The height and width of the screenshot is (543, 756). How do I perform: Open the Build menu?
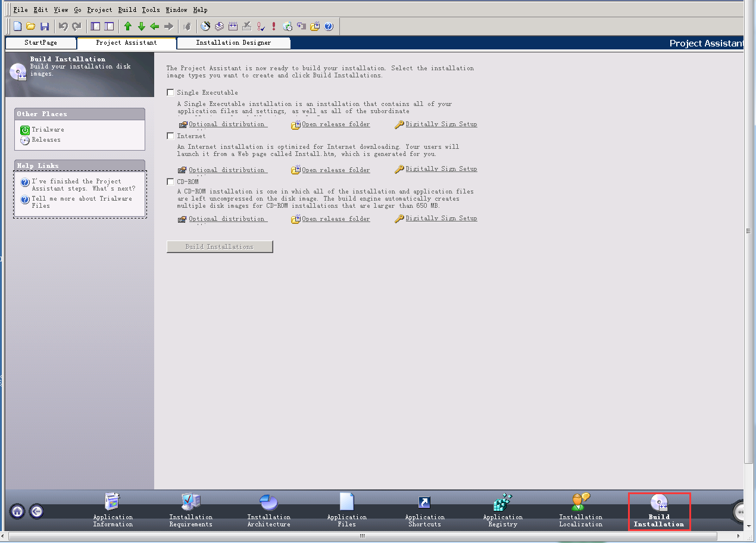(127, 10)
